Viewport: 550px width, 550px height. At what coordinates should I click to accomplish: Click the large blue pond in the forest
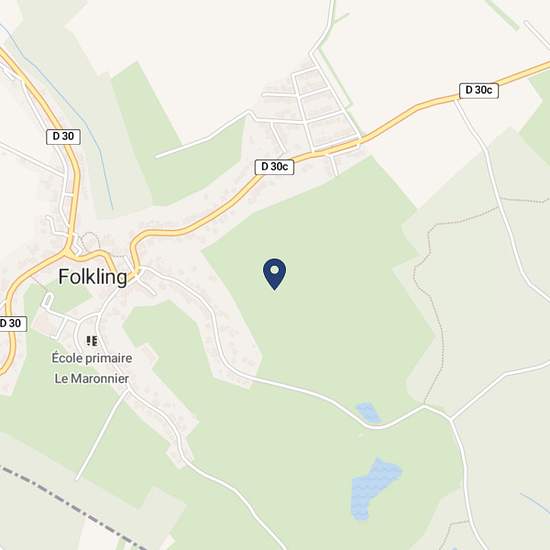coord(374,488)
